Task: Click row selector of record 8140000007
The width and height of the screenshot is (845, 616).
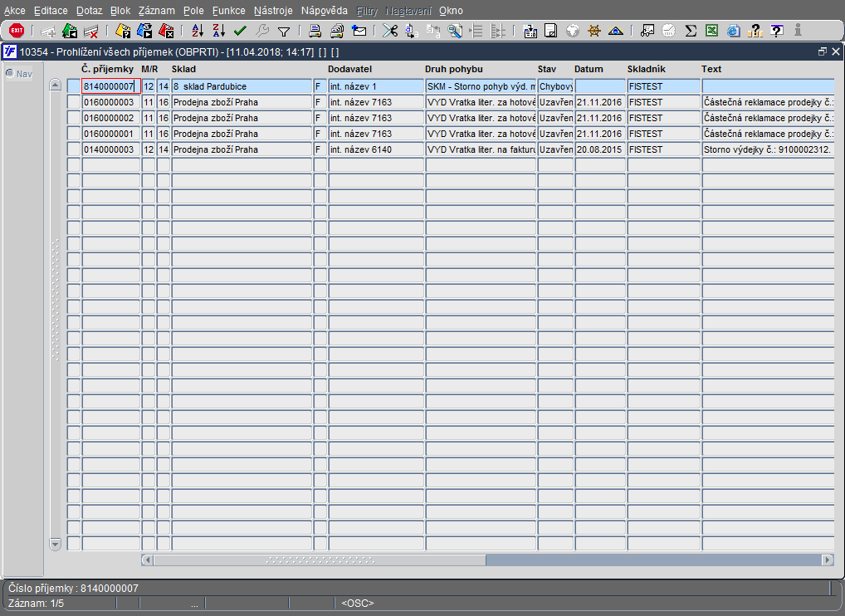Action: 74,86
